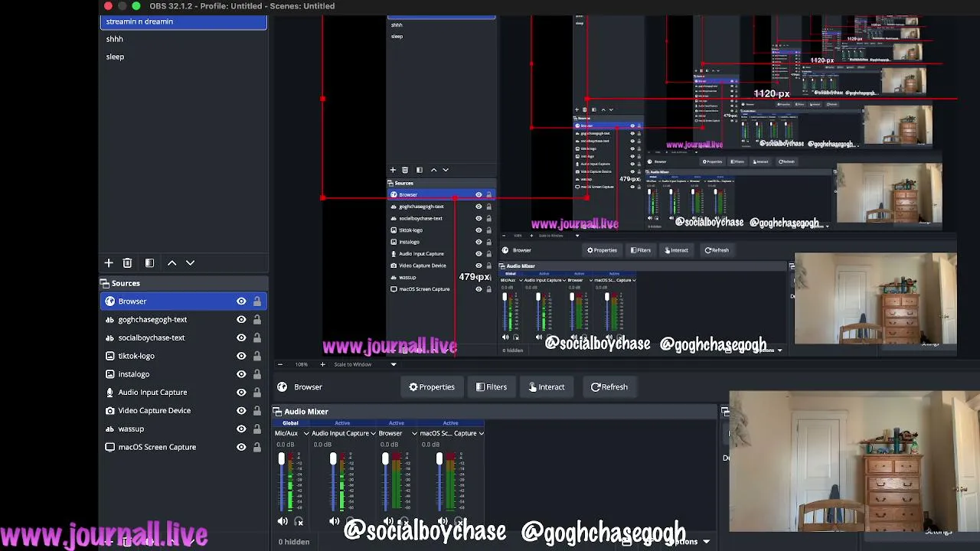Toggle the lock on macOS Screen Capture

point(257,447)
